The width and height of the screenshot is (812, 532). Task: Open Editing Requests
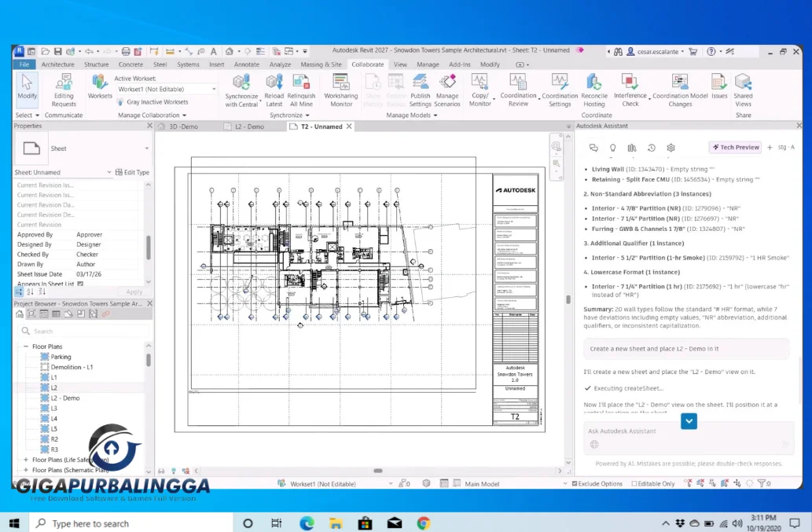pyautogui.click(x=64, y=90)
